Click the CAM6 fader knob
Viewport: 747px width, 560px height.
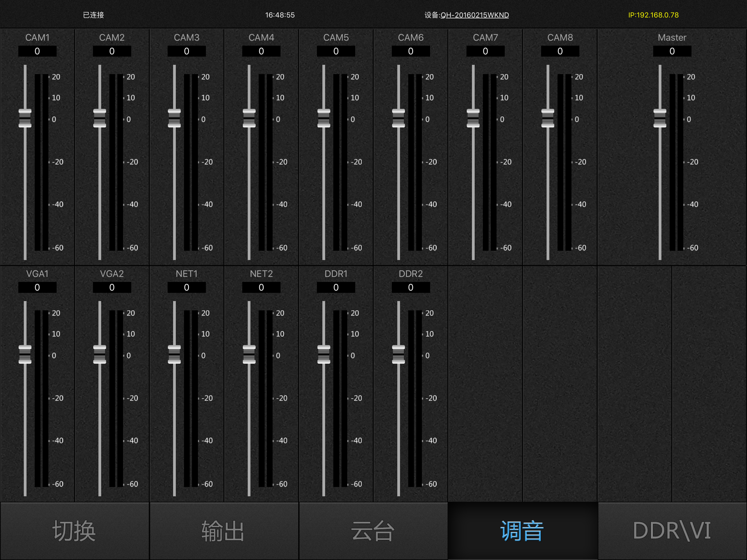[x=398, y=118]
